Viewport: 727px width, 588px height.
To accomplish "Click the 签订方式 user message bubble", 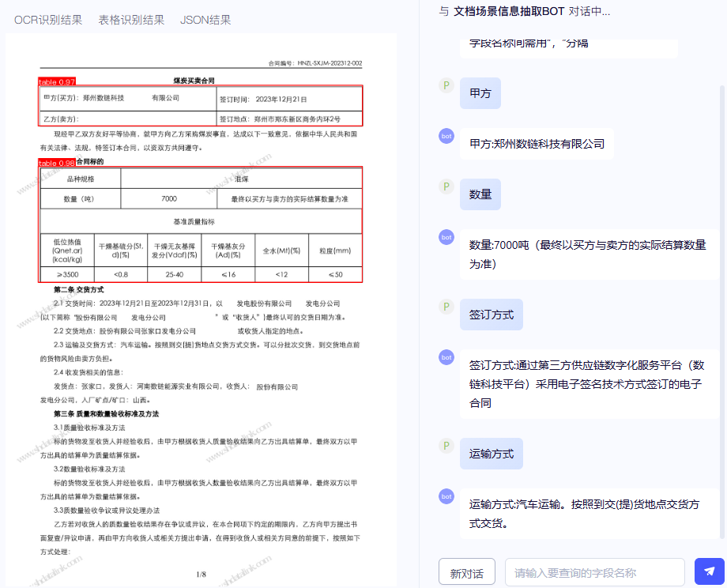I will tap(492, 315).
